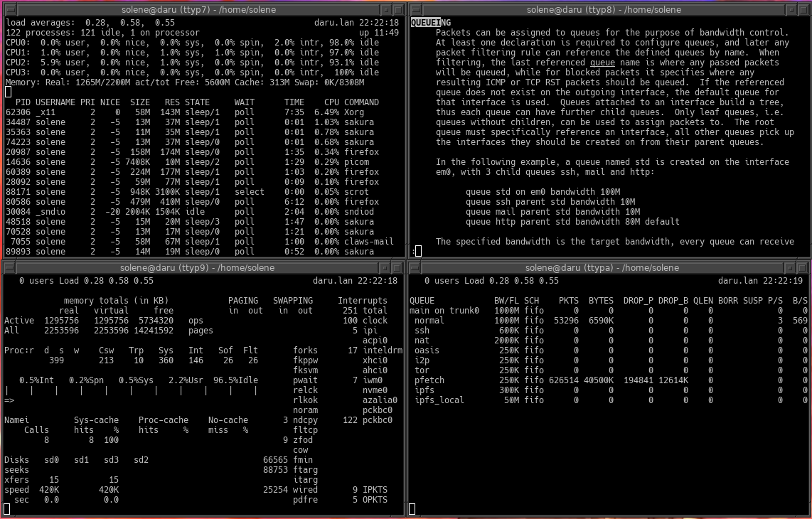Maximize the ttyp9 terminal window

(x=397, y=268)
